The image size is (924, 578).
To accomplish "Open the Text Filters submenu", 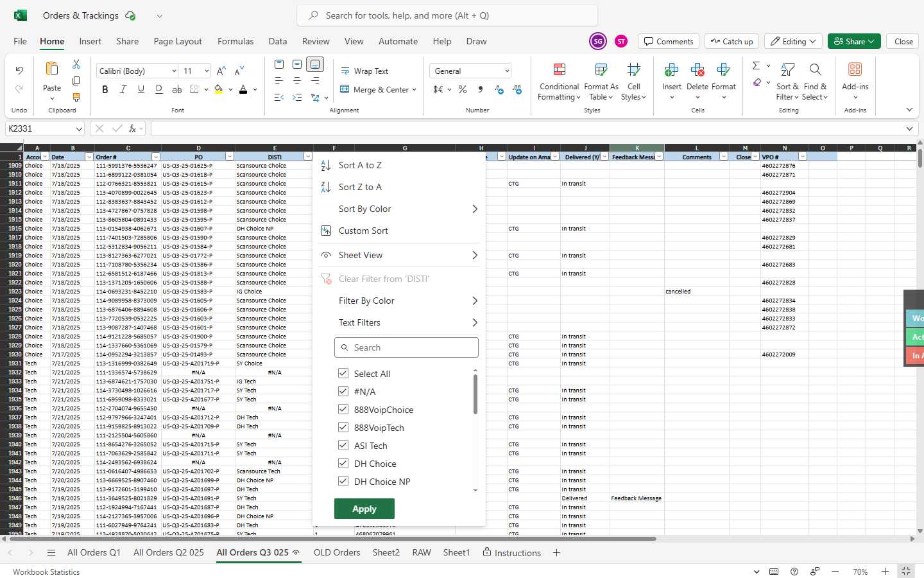I will 400,322.
